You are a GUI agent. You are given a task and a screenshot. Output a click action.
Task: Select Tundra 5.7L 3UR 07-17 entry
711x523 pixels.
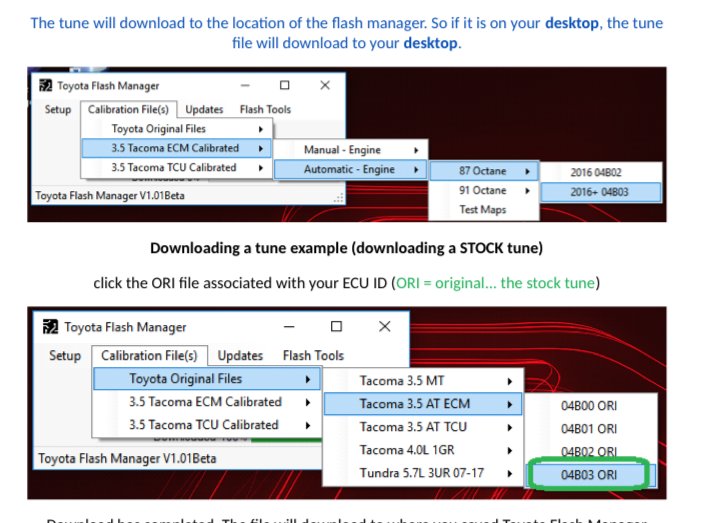(423, 473)
